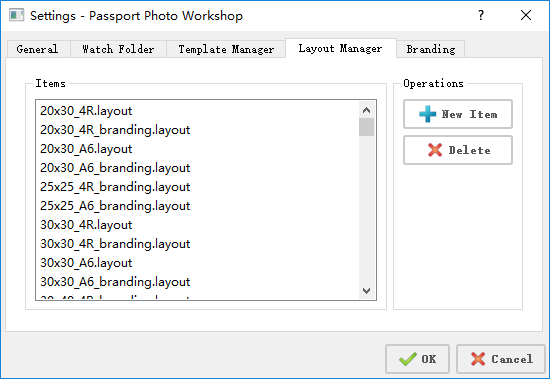This screenshot has height=379, width=550.
Task: Switch to the General tab
Action: click(37, 49)
